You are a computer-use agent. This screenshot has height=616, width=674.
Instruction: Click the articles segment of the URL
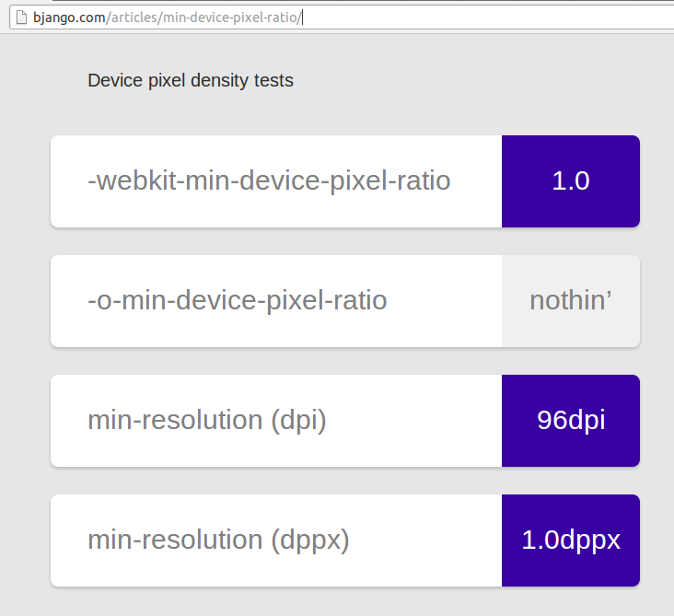[x=134, y=17]
